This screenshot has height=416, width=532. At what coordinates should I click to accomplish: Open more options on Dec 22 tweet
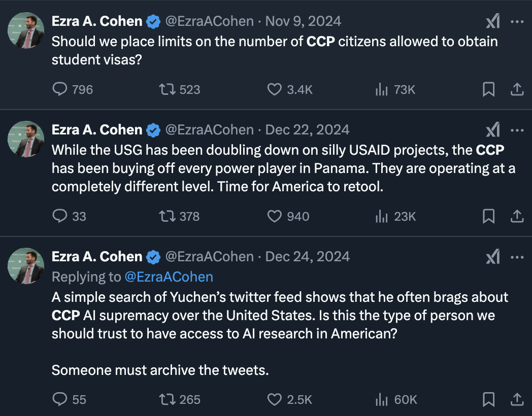click(x=517, y=130)
